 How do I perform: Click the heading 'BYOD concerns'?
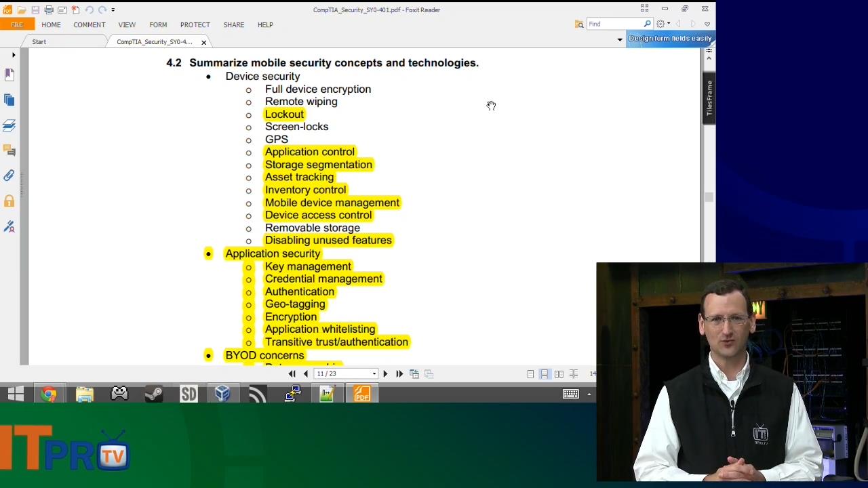[264, 355]
